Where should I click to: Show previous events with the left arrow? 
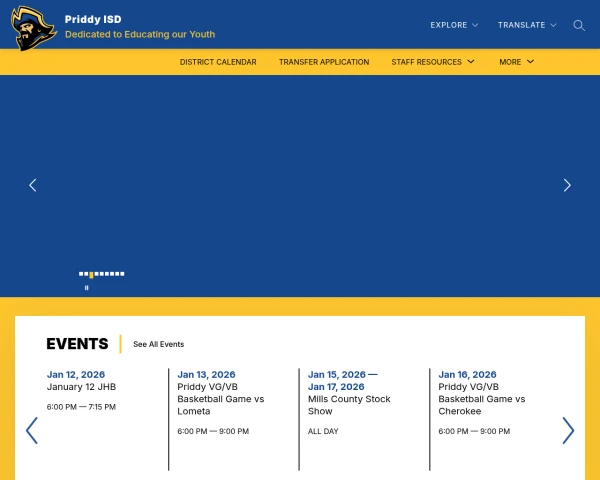(32, 431)
